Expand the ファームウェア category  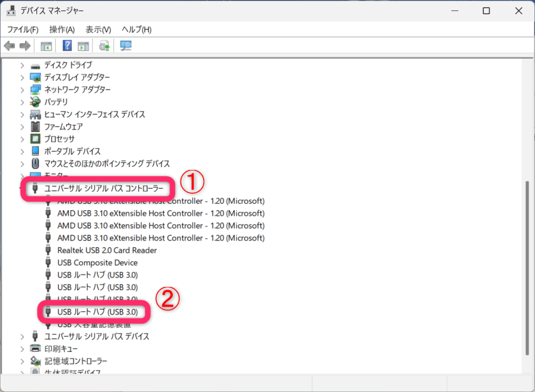[22, 127]
